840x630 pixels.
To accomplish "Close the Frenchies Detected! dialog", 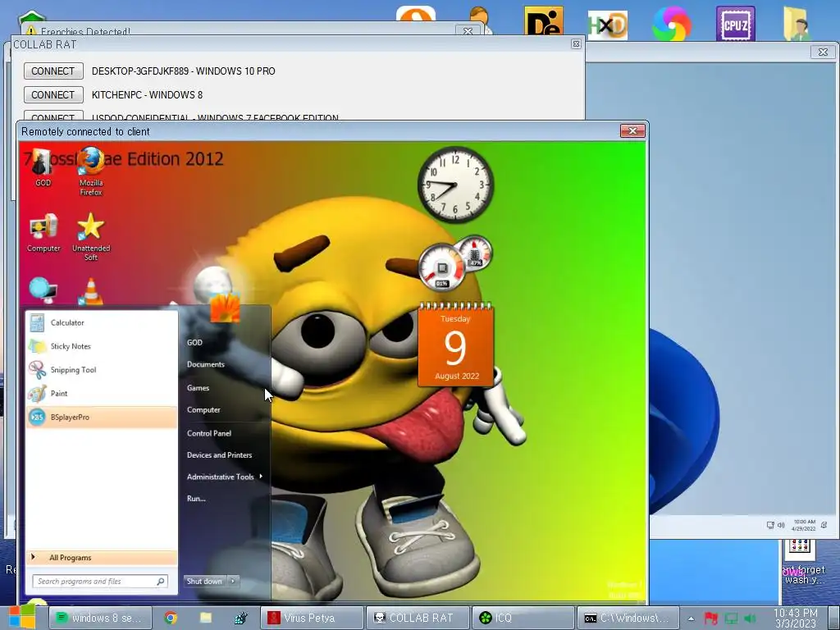I will (x=468, y=31).
